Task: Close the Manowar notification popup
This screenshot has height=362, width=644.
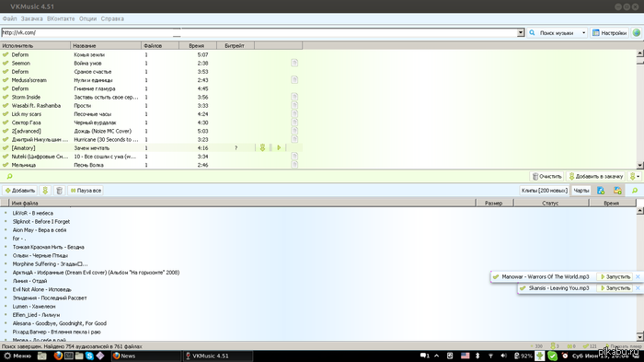Action: [x=638, y=277]
